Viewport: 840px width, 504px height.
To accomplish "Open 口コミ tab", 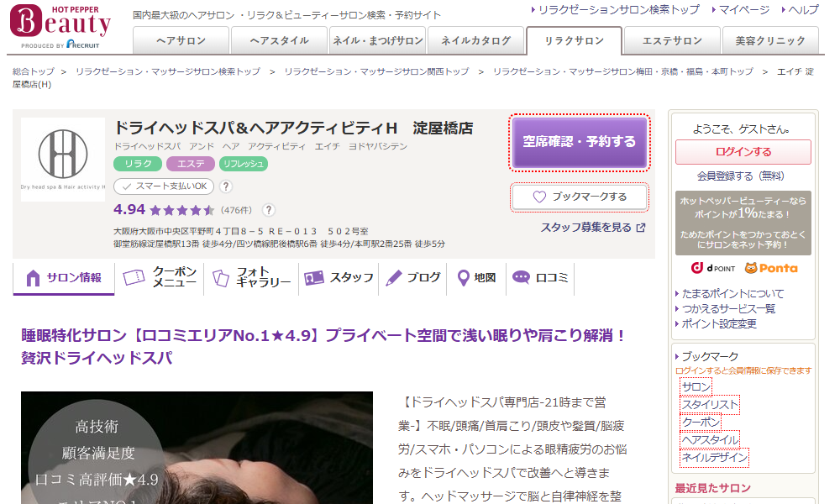I will pos(540,277).
